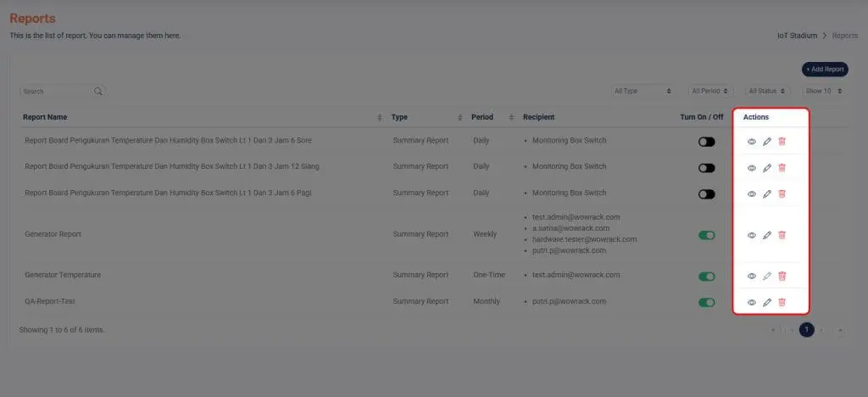
Task: View the QA-Report-Test report details
Action: pos(751,302)
